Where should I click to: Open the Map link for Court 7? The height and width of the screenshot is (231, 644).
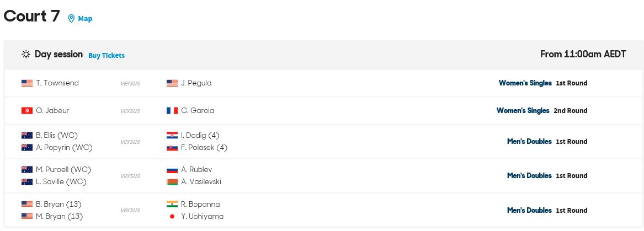(85, 18)
